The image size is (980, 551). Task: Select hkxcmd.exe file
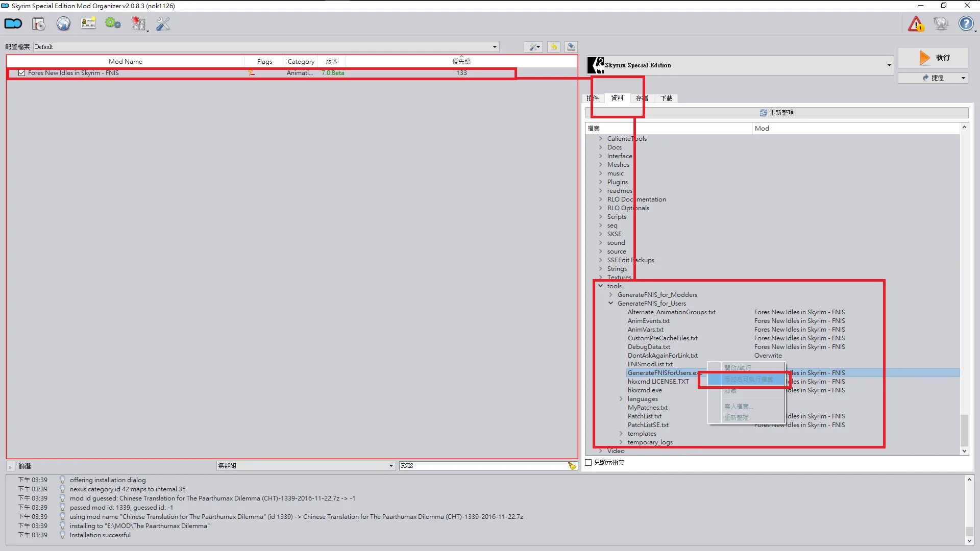pyautogui.click(x=645, y=390)
